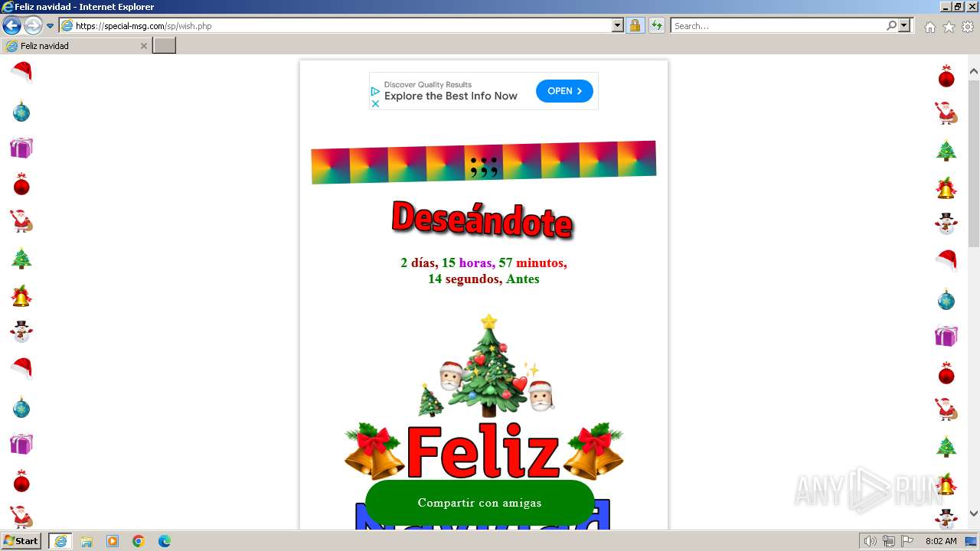This screenshot has width=980, height=551.
Task: Click the vertical scrollbar up arrow
Action: tap(974, 72)
